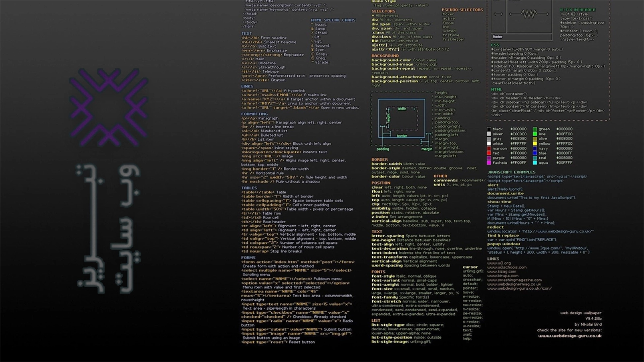Click the blue "LINKS" heading above the href lines
Screen dimensions: 644x362
(247, 86)
